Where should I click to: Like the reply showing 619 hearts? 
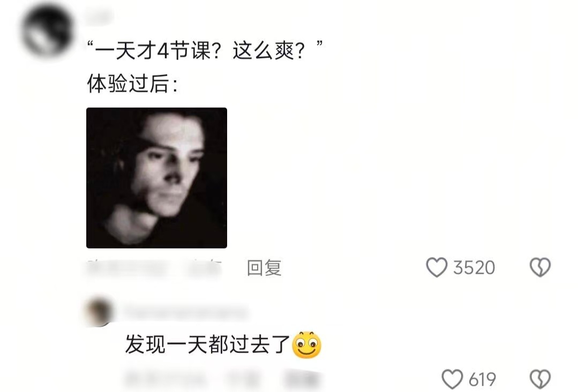(x=452, y=379)
